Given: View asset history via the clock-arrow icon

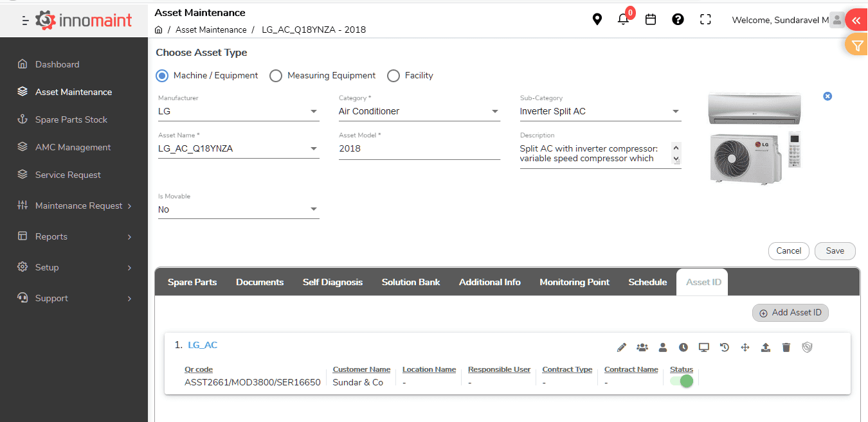Looking at the screenshot, I should coord(724,347).
